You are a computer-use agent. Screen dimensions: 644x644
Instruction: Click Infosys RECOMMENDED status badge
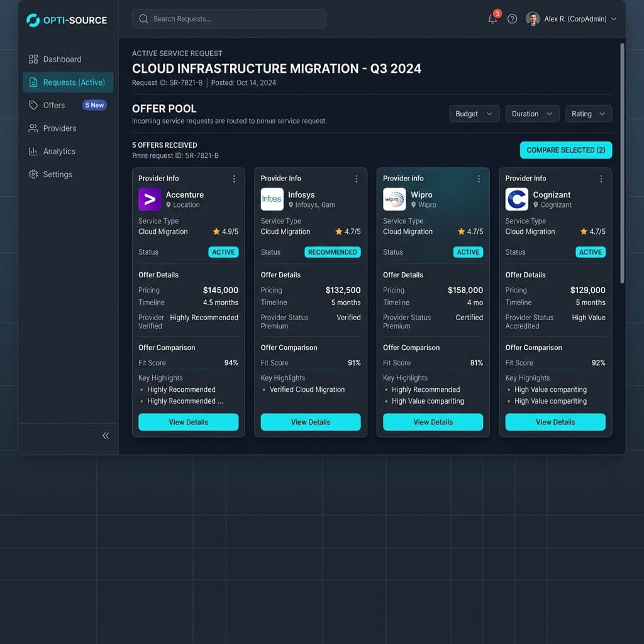point(333,252)
